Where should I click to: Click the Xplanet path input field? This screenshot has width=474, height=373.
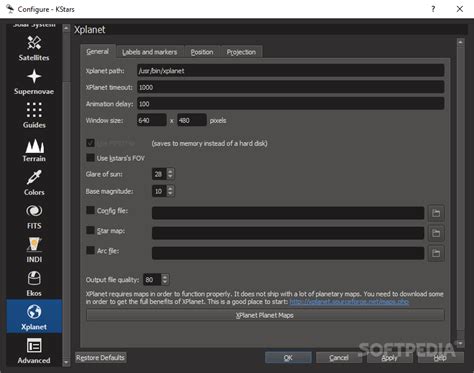pyautogui.click(x=290, y=71)
